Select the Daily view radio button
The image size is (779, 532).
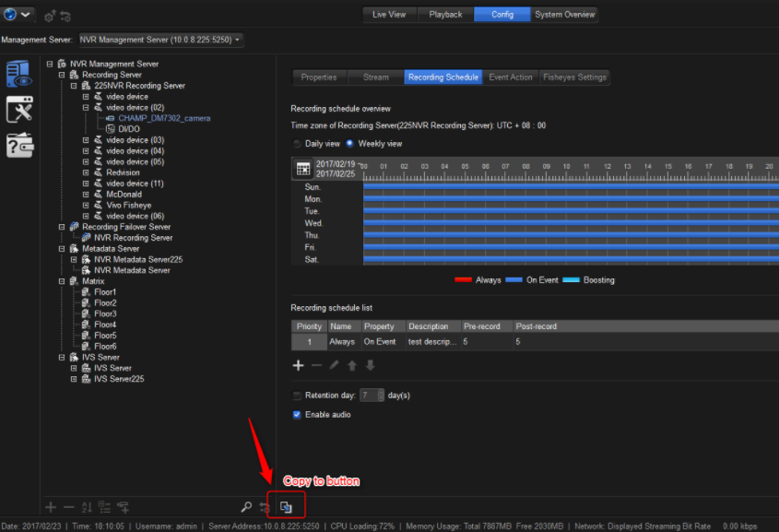pyautogui.click(x=297, y=144)
